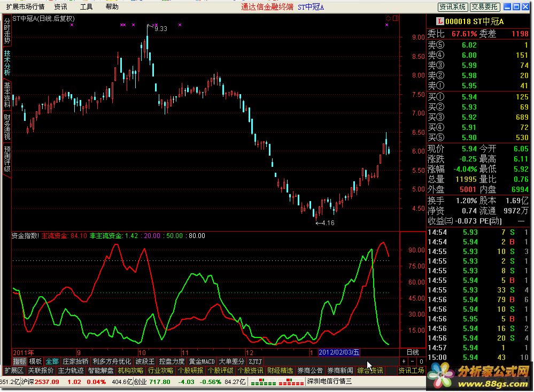
Task: Open the 财务透视 side tab
Action: 7,127
